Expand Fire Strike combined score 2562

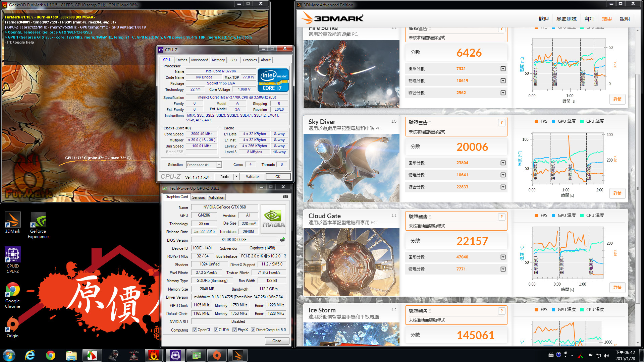click(x=503, y=93)
